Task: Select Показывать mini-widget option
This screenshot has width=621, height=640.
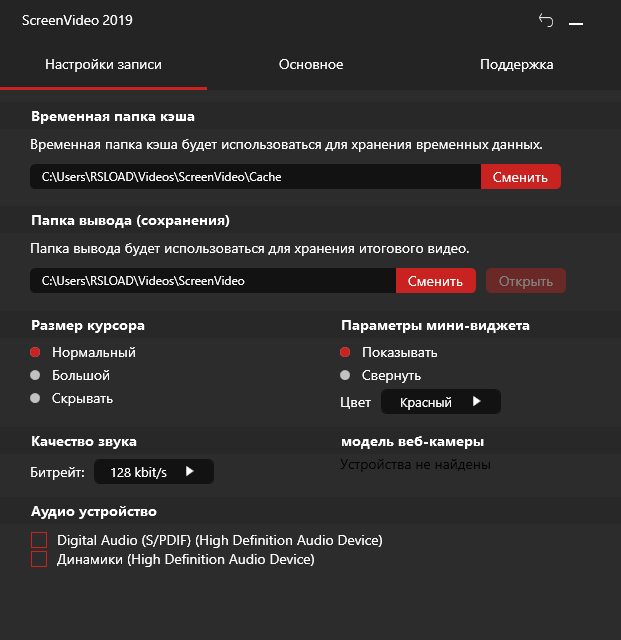Action: (x=345, y=352)
